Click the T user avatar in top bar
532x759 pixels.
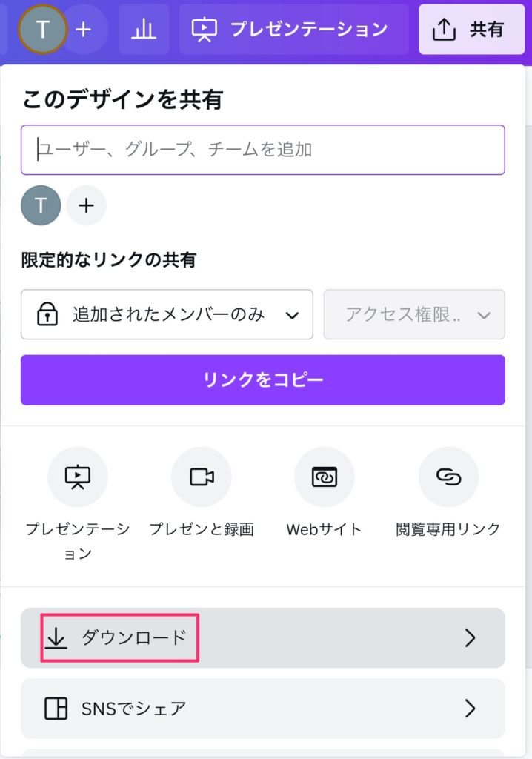point(42,30)
